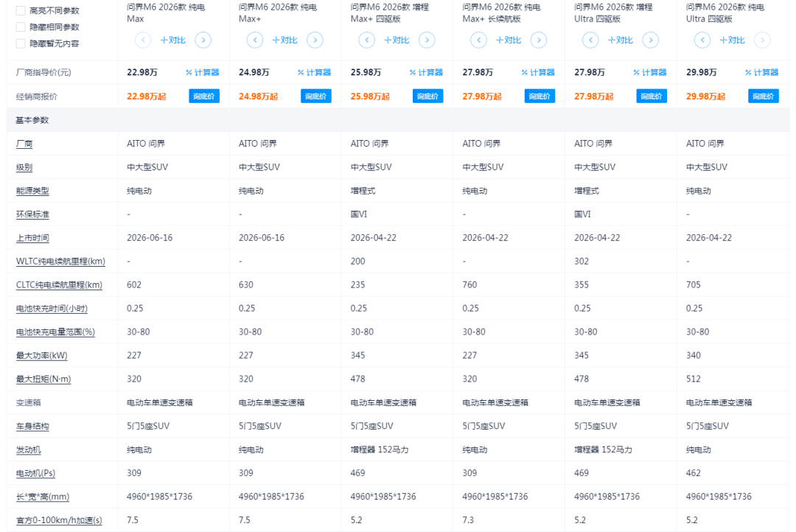
Task: Click right arrow for 增程 Ultra 四驱版
Action: click(x=651, y=40)
